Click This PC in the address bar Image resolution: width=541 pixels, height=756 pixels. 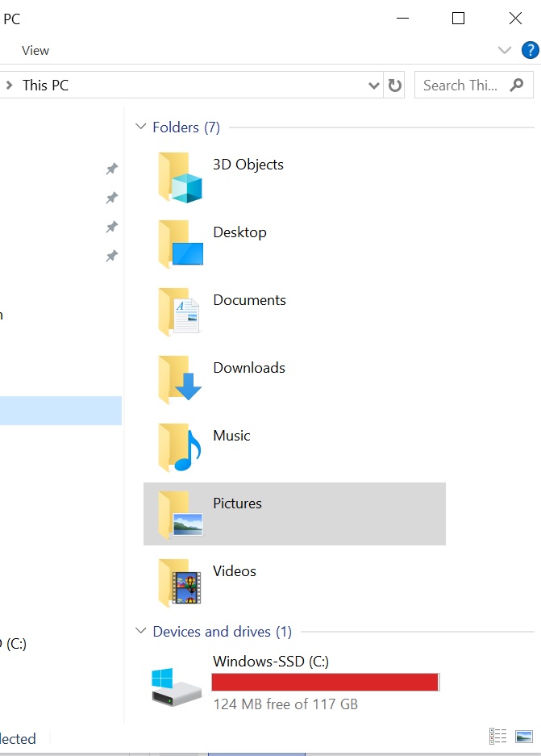[46, 86]
